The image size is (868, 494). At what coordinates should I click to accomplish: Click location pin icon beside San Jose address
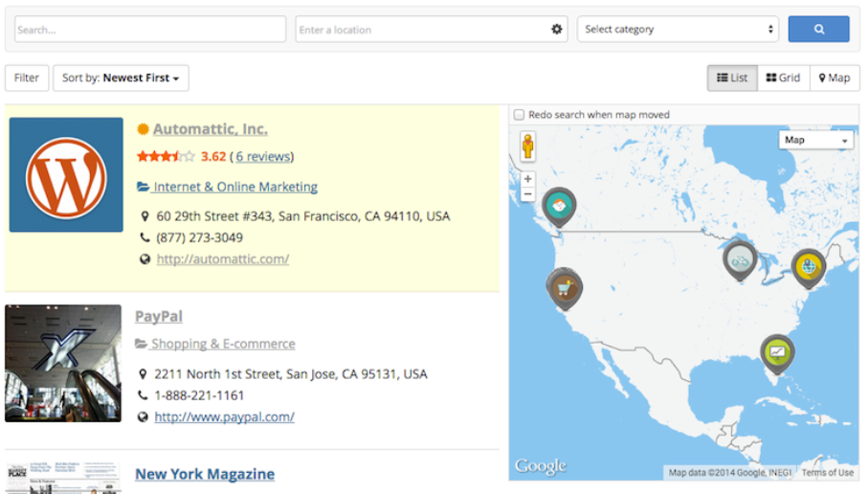point(143,374)
